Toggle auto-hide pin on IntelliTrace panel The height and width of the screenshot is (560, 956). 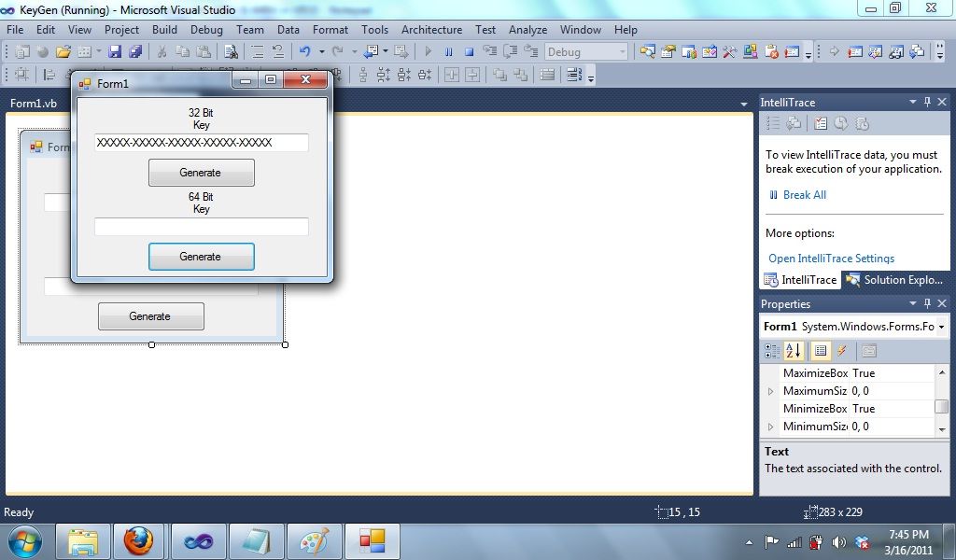[x=927, y=103]
